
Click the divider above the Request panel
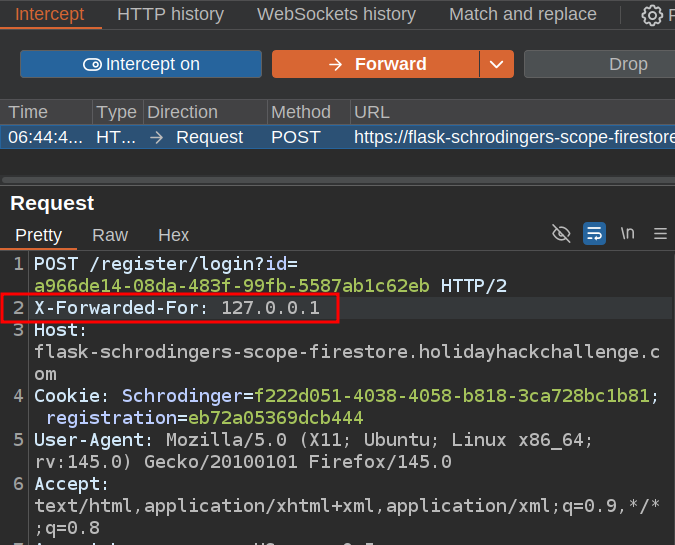tap(337, 180)
